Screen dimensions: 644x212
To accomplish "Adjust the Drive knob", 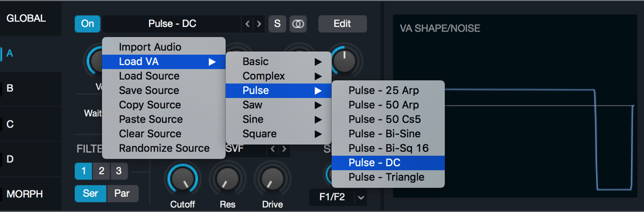I will [272, 180].
